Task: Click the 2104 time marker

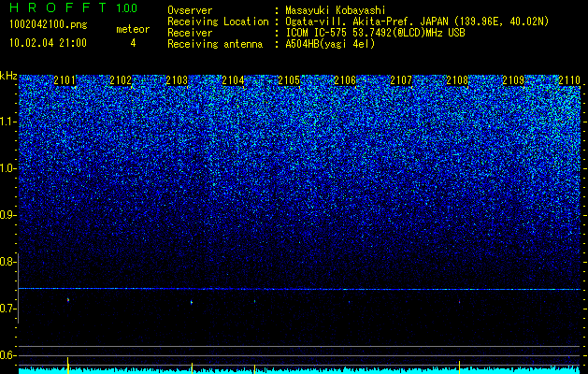Action: 233,80
